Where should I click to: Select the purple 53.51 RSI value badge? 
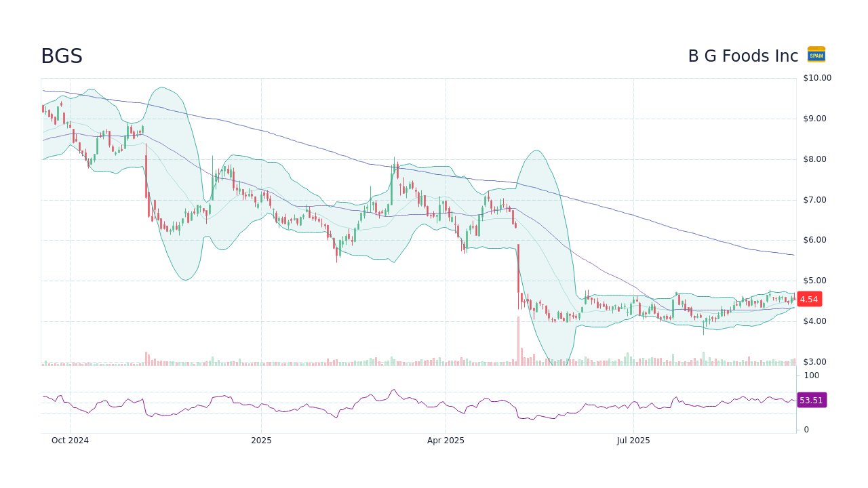[810, 400]
